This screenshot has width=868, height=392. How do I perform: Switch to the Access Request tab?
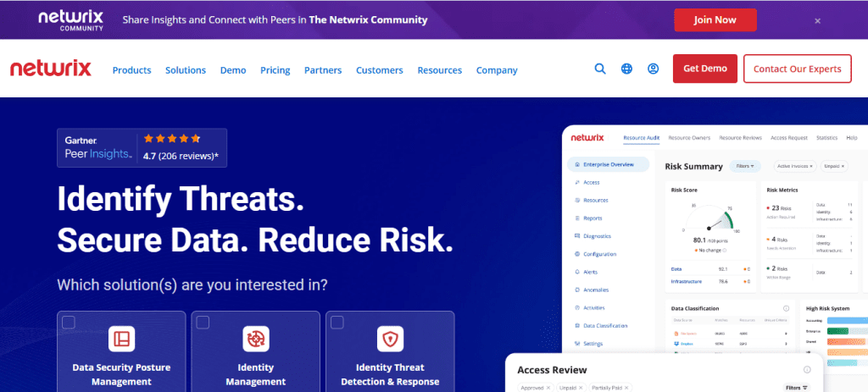[x=789, y=138]
